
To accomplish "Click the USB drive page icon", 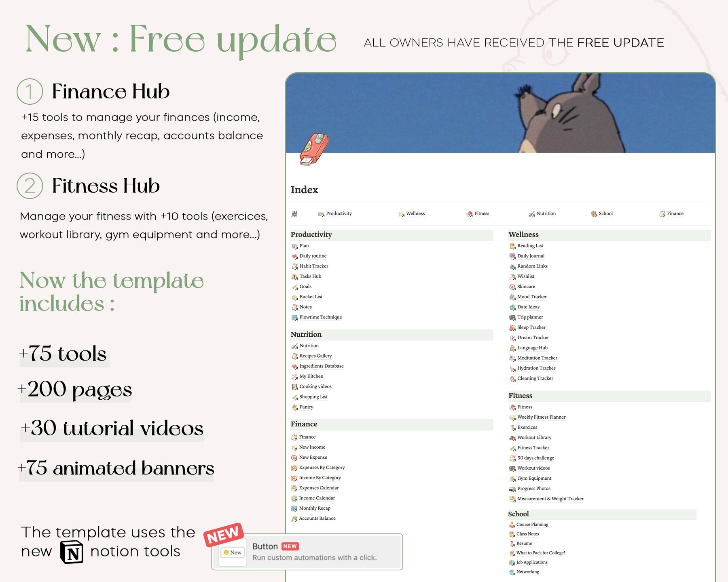I will [x=314, y=150].
